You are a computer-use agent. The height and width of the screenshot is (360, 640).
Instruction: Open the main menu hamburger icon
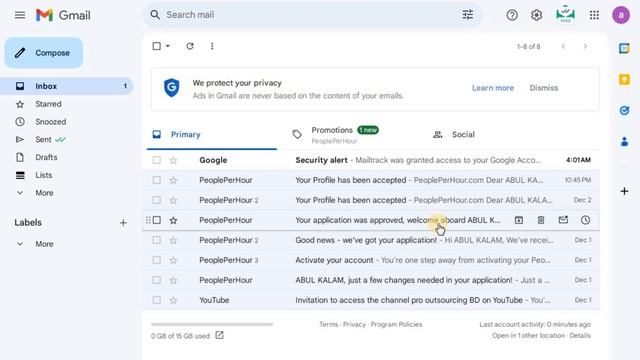point(20,15)
